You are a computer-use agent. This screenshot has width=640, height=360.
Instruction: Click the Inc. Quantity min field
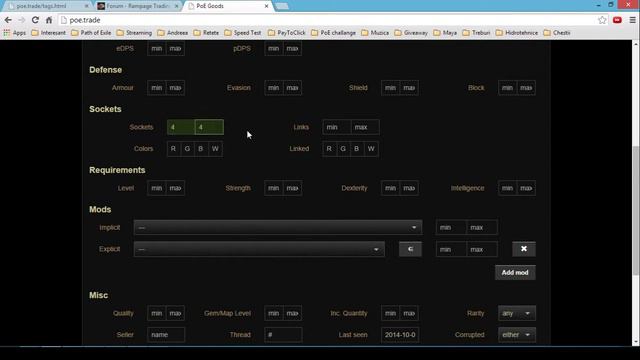coord(390,313)
